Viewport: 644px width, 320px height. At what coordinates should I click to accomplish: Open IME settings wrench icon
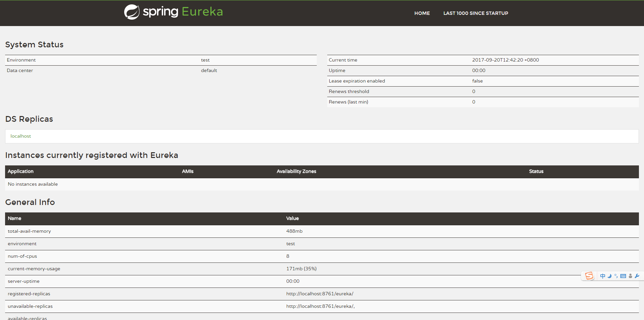[x=637, y=276]
